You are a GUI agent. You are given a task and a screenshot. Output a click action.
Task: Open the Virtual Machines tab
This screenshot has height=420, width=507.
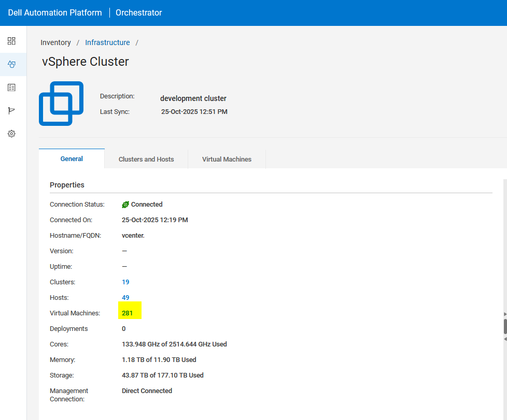click(x=227, y=159)
